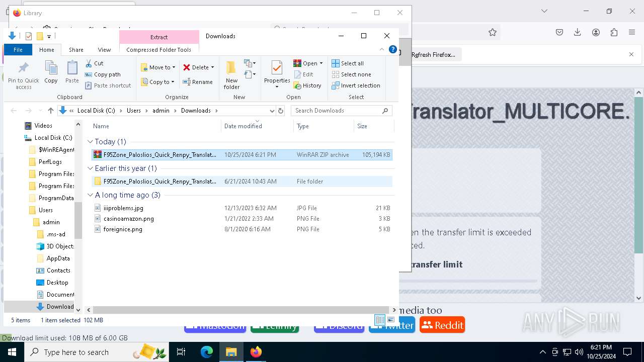Click the Explorer help question mark icon
This screenshot has width=644, height=362.
click(393, 50)
